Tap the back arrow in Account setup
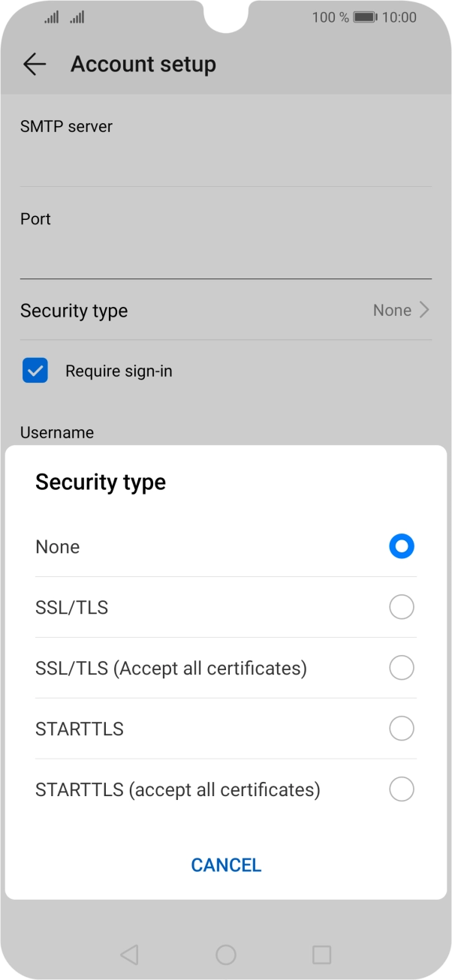This screenshot has width=452, height=980. click(x=35, y=65)
